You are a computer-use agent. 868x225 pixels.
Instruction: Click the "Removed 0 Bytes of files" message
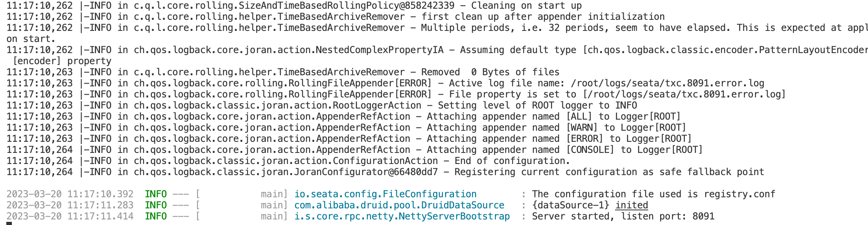[x=490, y=72]
